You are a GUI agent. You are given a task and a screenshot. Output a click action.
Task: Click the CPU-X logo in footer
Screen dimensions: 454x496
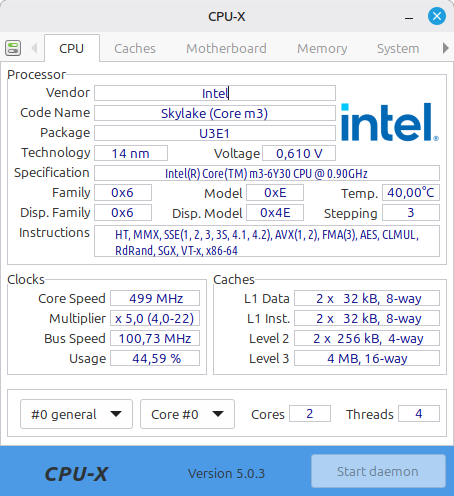pyautogui.click(x=77, y=474)
